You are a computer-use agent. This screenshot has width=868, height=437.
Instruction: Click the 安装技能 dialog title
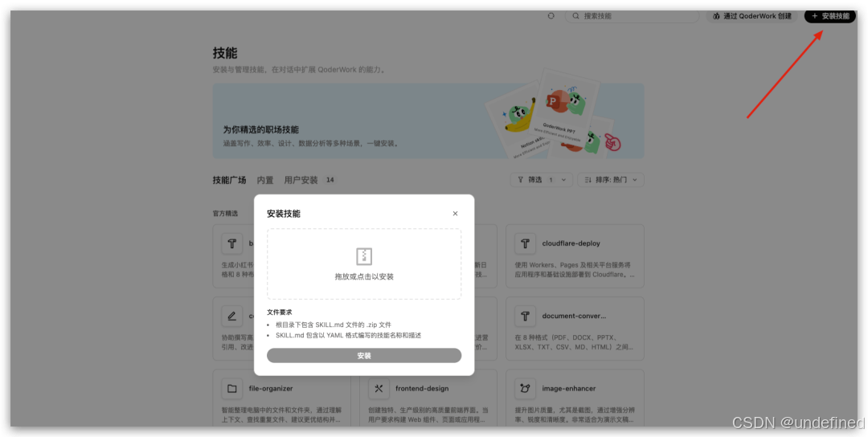point(284,214)
